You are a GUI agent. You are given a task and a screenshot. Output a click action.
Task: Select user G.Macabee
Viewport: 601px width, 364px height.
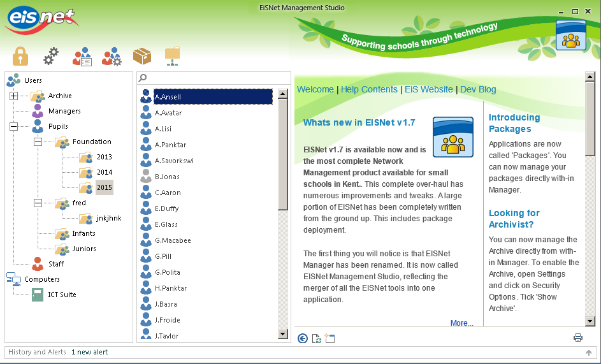[x=173, y=240]
